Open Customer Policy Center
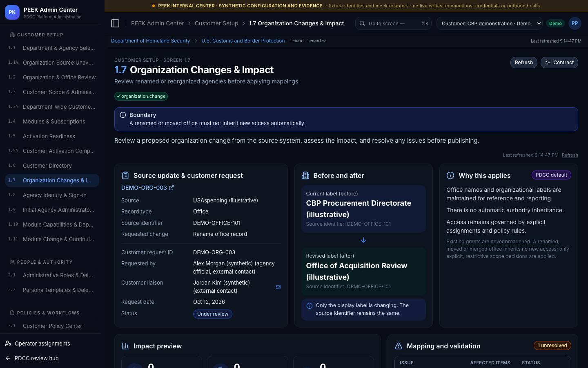The height and width of the screenshot is (368, 588). (52, 326)
